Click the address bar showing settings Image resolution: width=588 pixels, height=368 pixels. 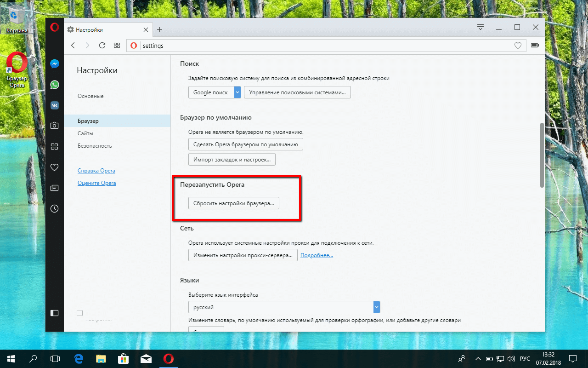coord(326,46)
